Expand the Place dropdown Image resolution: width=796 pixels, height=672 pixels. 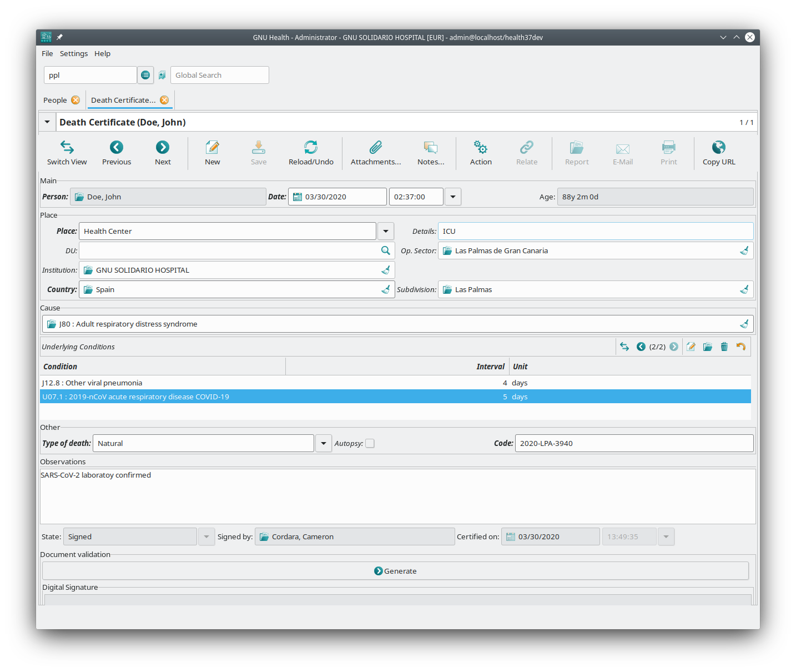coord(386,231)
